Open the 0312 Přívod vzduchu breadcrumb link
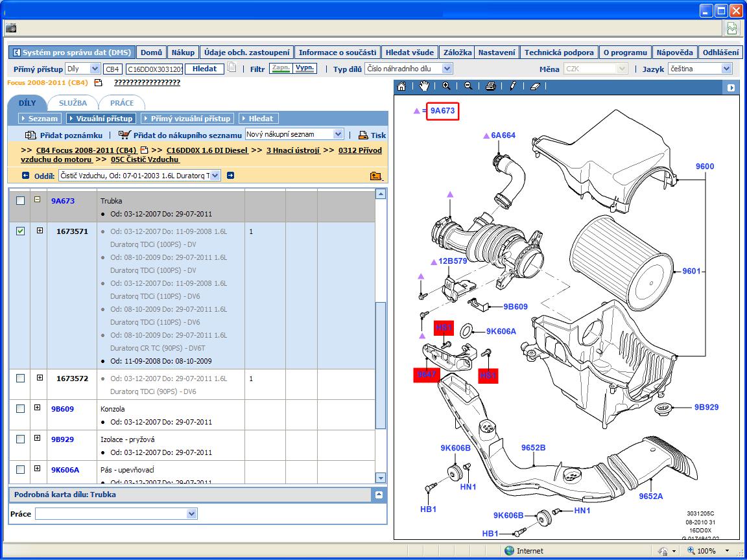The image size is (747, 560). [x=360, y=150]
